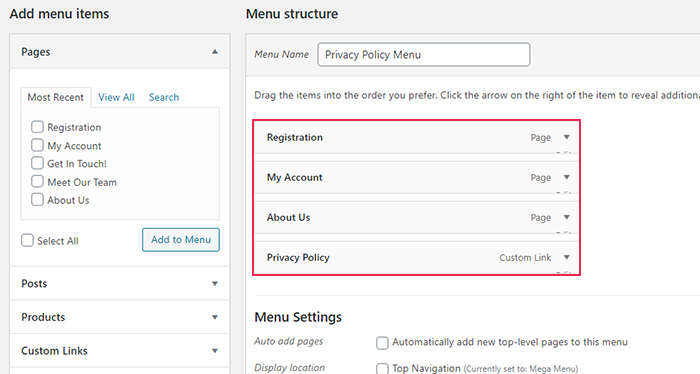Click the Add to Menu button
Image resolution: width=700 pixels, height=374 pixels.
coord(181,240)
